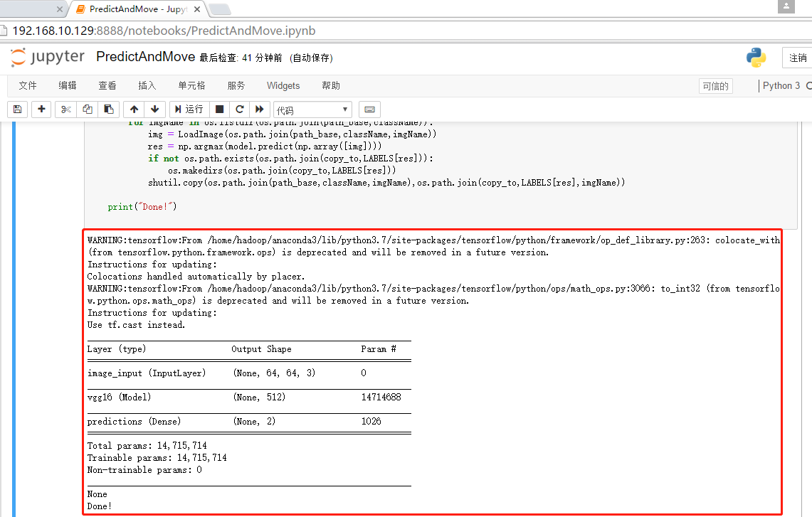Restart kernel and run all via fast-forward icon
812x517 pixels.
click(260, 109)
